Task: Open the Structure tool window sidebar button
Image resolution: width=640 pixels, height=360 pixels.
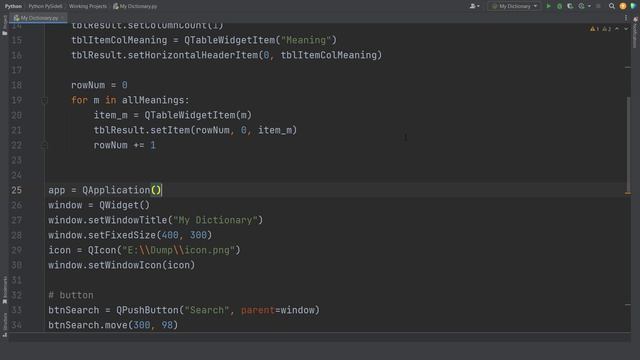Action: (4, 324)
